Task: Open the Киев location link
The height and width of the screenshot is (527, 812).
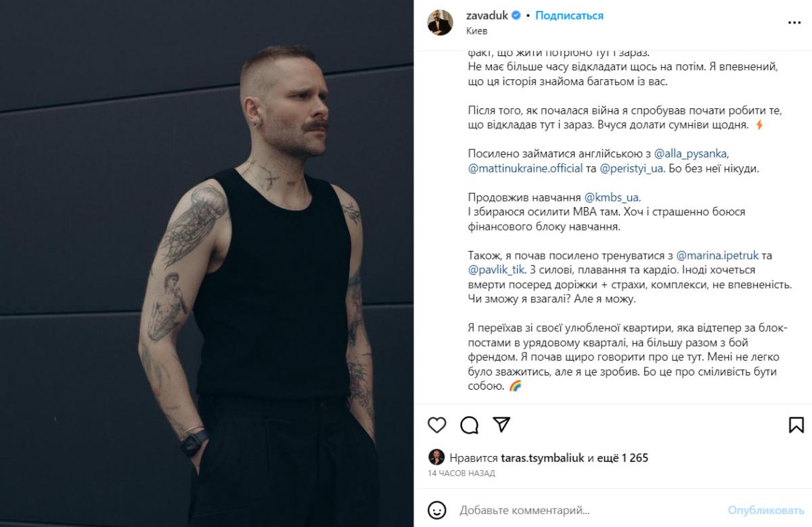Action: pos(476,30)
